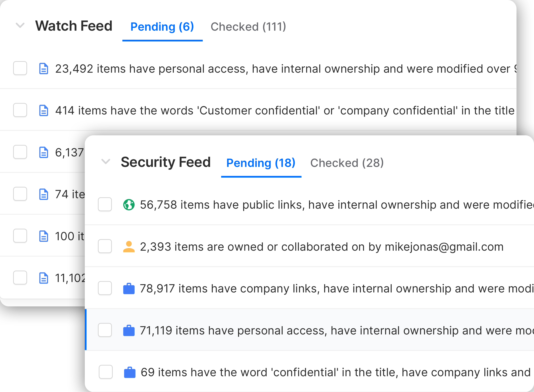The height and width of the screenshot is (392, 534).
Task: Switch to Watch Feed Checked (111) tab
Action: tap(248, 27)
